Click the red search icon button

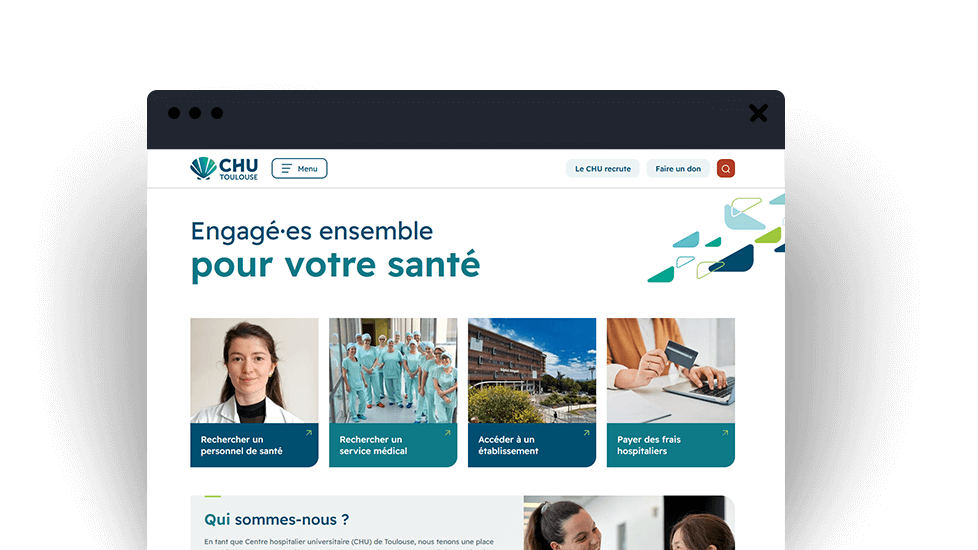[725, 168]
